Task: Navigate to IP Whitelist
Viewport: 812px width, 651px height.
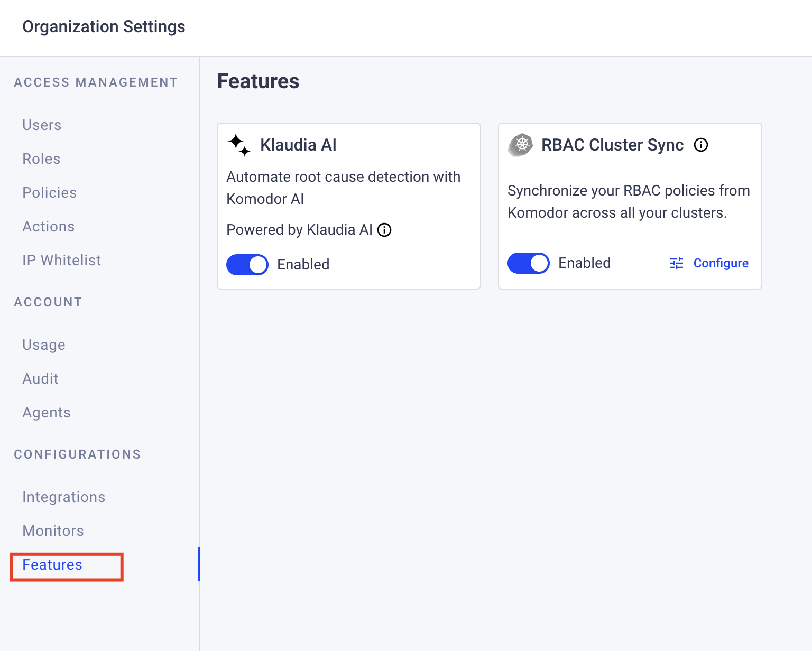Action: [62, 261]
